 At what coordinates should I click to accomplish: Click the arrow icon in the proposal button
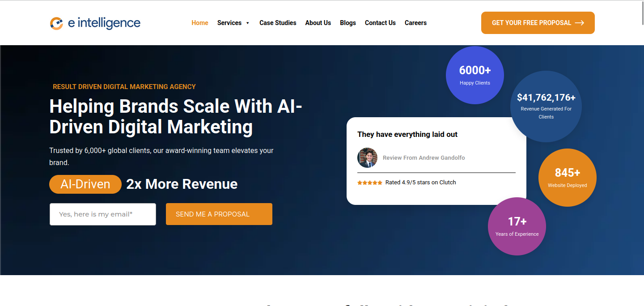580,23
